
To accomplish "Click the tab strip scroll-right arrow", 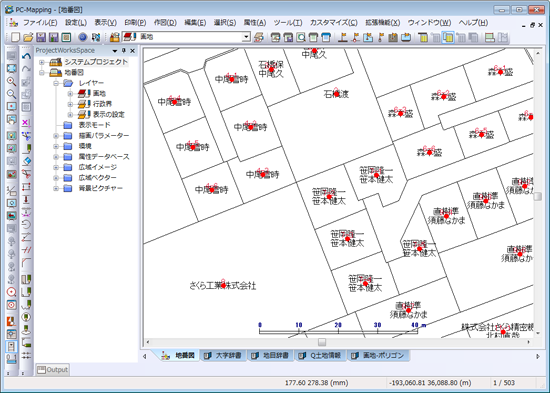I will pyautogui.click(x=538, y=357).
